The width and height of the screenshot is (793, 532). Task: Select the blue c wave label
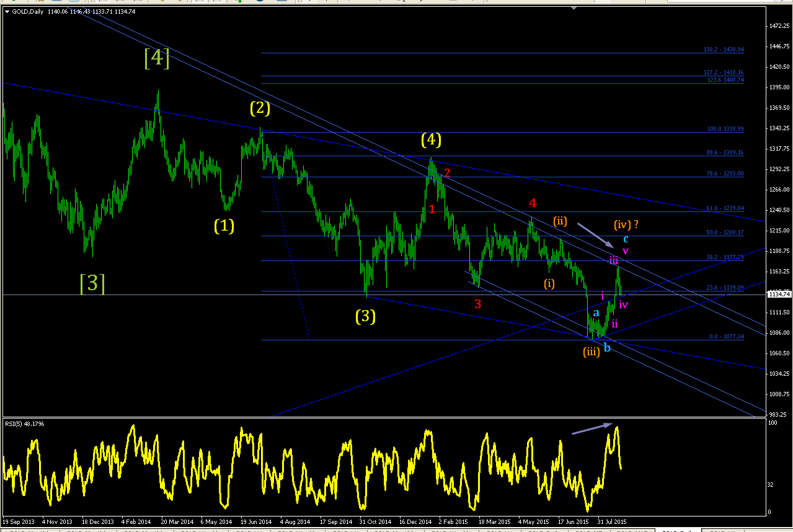point(626,238)
